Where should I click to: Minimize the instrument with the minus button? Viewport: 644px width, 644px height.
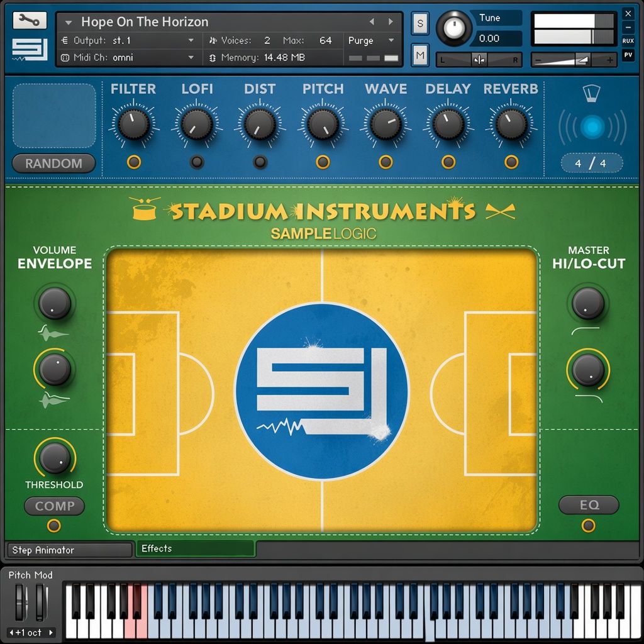coord(628,28)
